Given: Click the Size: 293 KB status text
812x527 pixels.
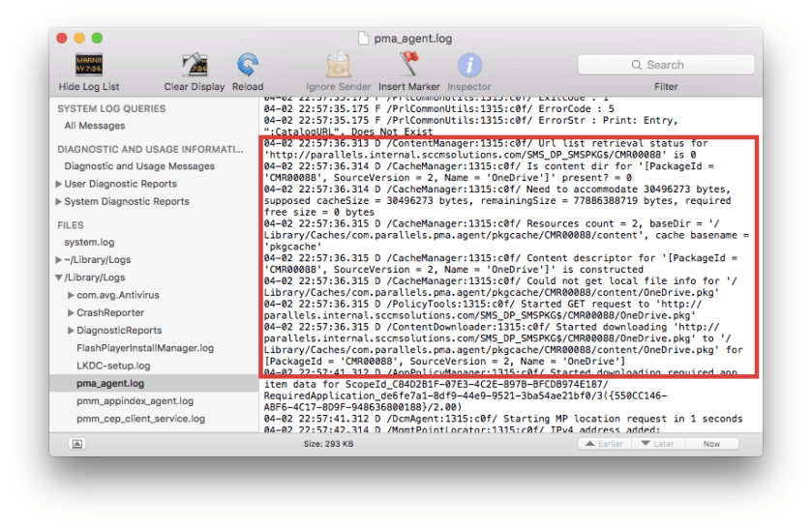Looking at the screenshot, I should pos(328,444).
